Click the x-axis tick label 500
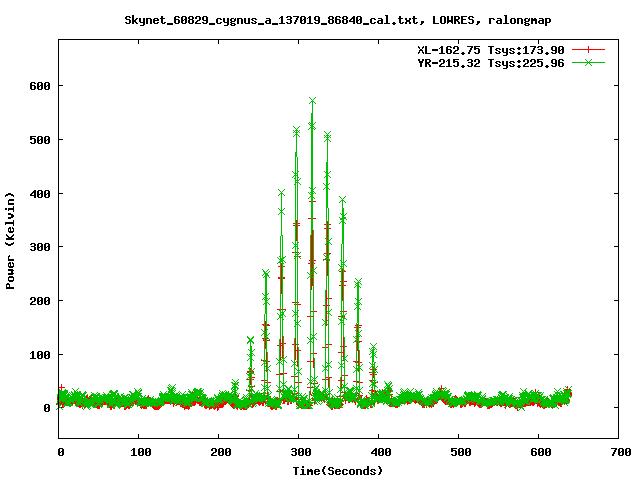The width and height of the screenshot is (640, 480). click(x=461, y=452)
